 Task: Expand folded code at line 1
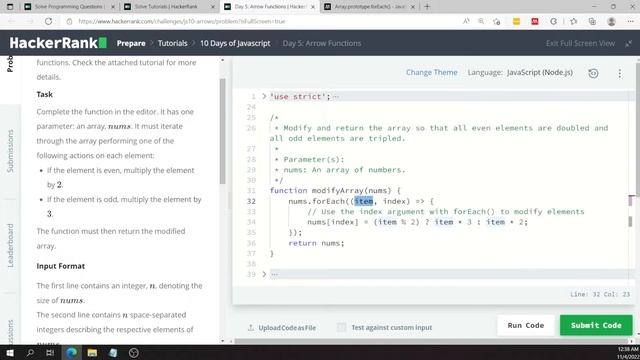[264, 97]
